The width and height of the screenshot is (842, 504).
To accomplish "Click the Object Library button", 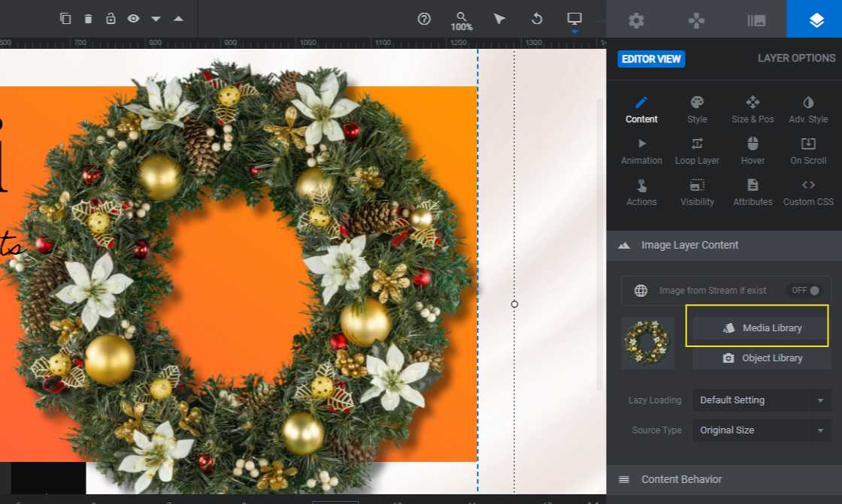I will pyautogui.click(x=762, y=358).
